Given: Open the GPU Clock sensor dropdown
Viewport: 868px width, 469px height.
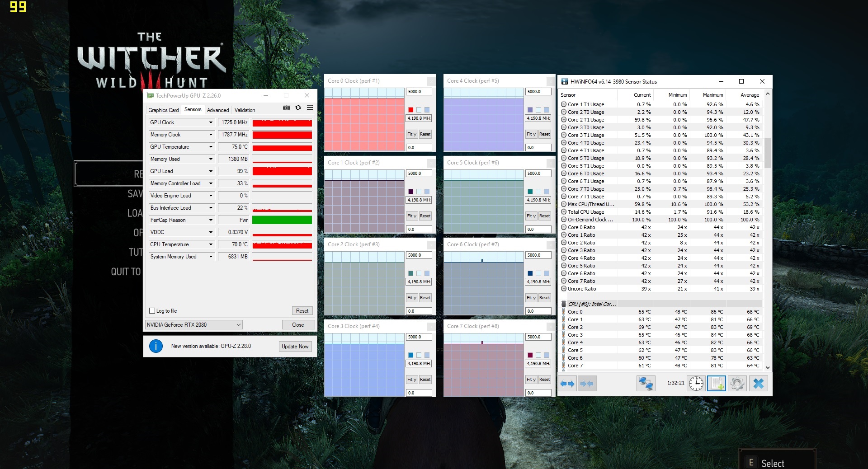Looking at the screenshot, I should (211, 122).
